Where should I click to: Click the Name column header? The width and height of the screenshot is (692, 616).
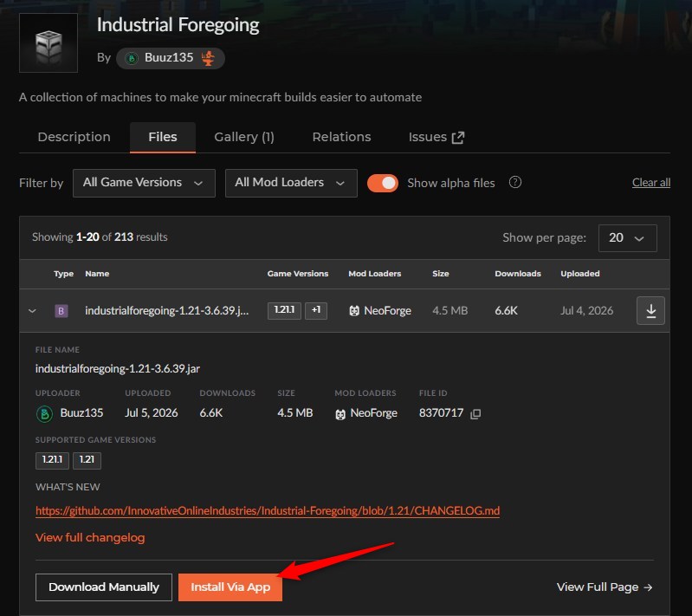point(97,274)
